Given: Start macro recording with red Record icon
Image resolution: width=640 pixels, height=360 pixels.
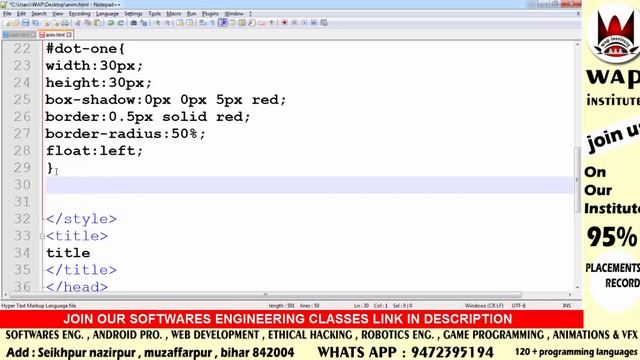Looking at the screenshot, I should (x=284, y=23).
